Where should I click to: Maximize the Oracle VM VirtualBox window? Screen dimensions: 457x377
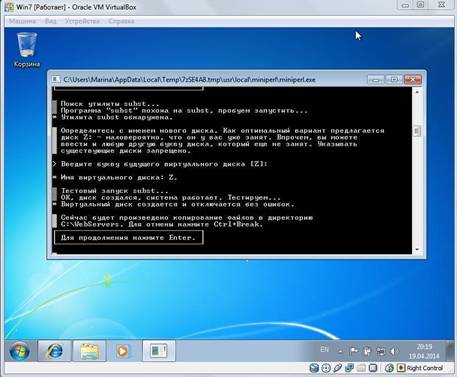pyautogui.click(x=421, y=5)
